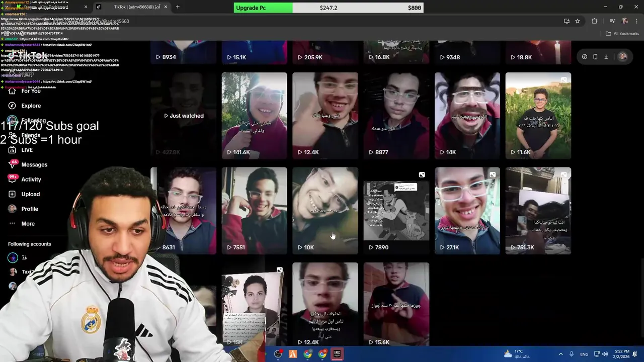
Task: Play the video with 205.9K views
Action: (x=326, y=52)
